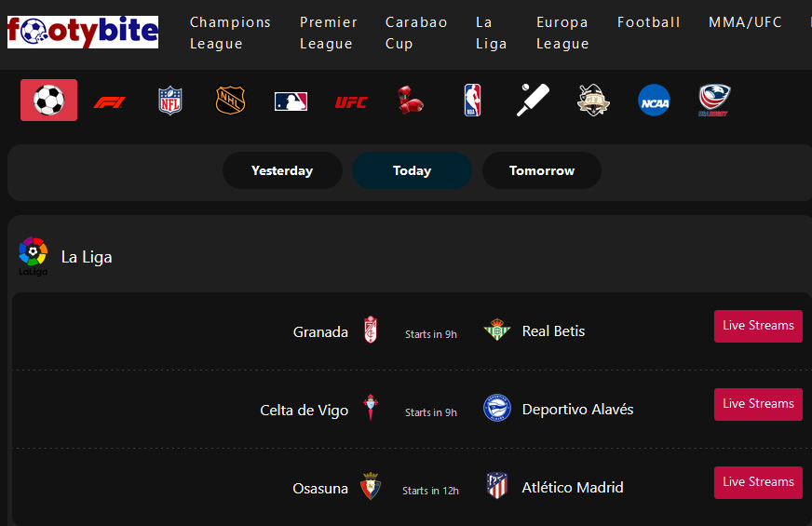Open Live Streams for Granada vs Real Betis

(758, 326)
